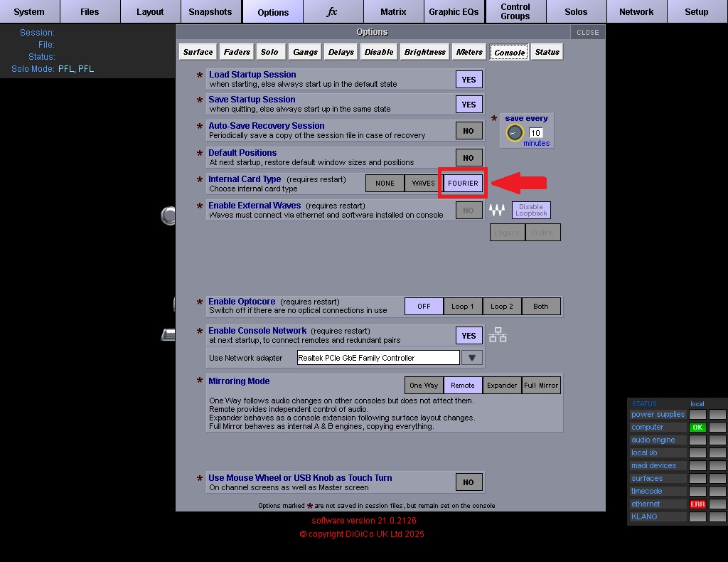
Task: Select Expander mirroring mode
Action: [502, 385]
